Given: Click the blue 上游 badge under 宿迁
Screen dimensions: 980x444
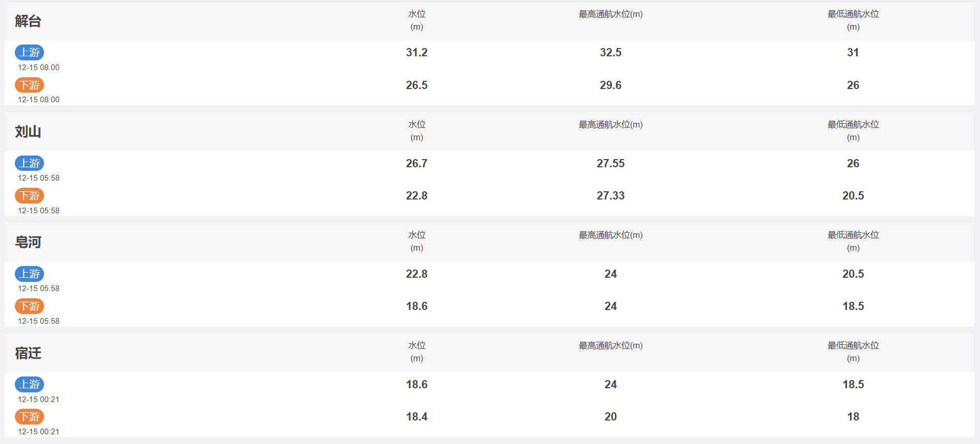Looking at the screenshot, I should pyautogui.click(x=29, y=384).
